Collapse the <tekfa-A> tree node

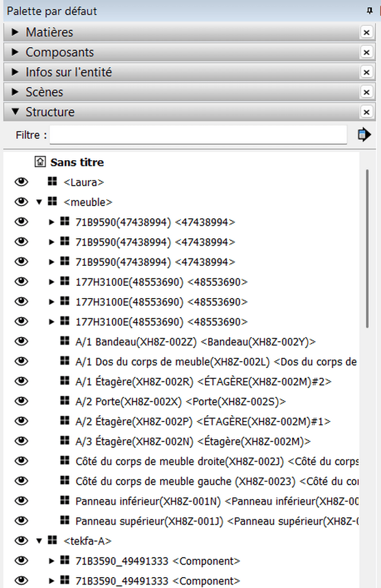coord(39,541)
